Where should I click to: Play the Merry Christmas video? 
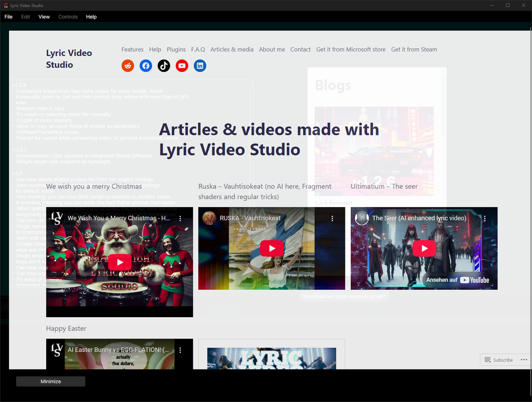coord(120,262)
